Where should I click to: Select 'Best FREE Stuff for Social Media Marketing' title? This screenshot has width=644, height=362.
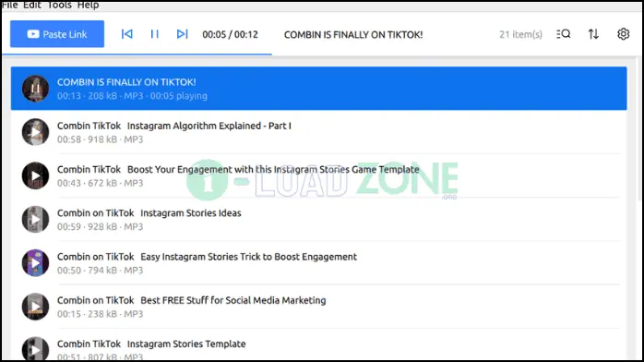pyautogui.click(x=233, y=300)
